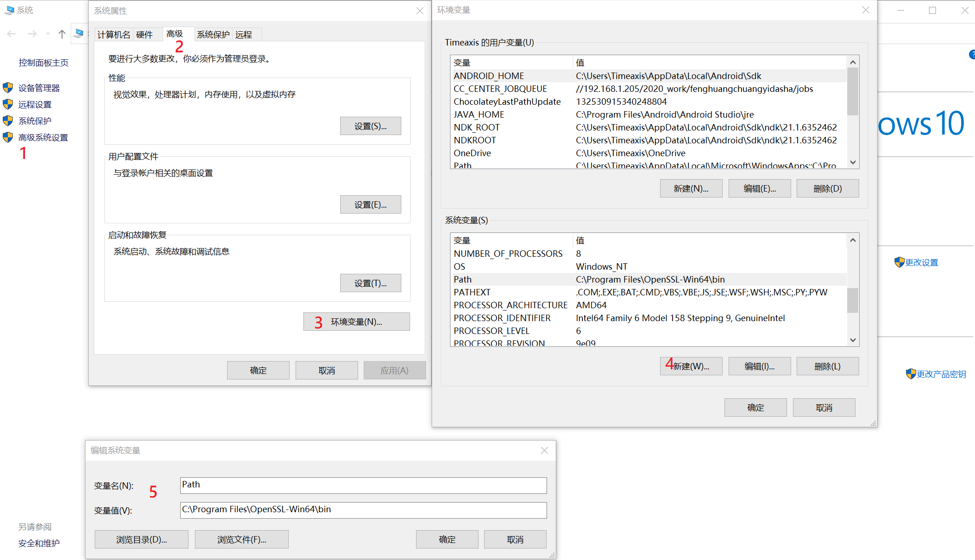Click the Up arrow in System window
The height and width of the screenshot is (560, 975).
tap(62, 34)
